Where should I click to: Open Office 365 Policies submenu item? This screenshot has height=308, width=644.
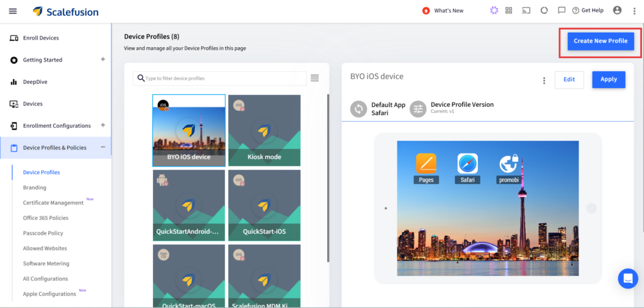pyautogui.click(x=45, y=218)
